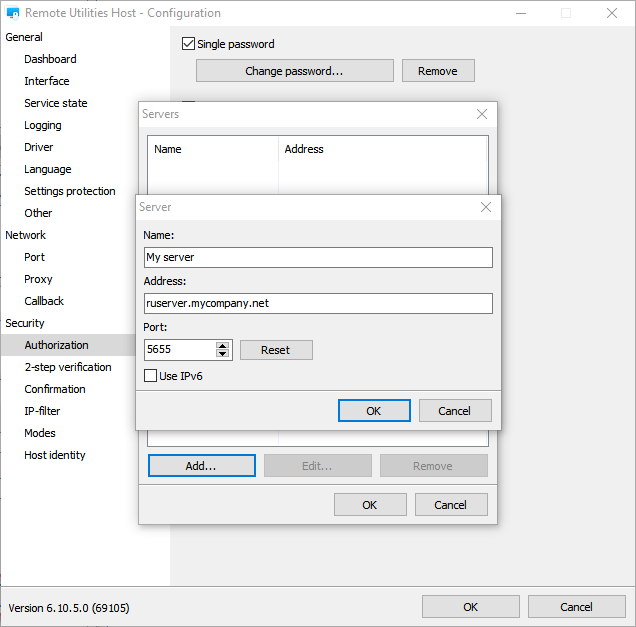The height and width of the screenshot is (627, 636).
Task: Click the Change password... button
Action: tap(295, 71)
